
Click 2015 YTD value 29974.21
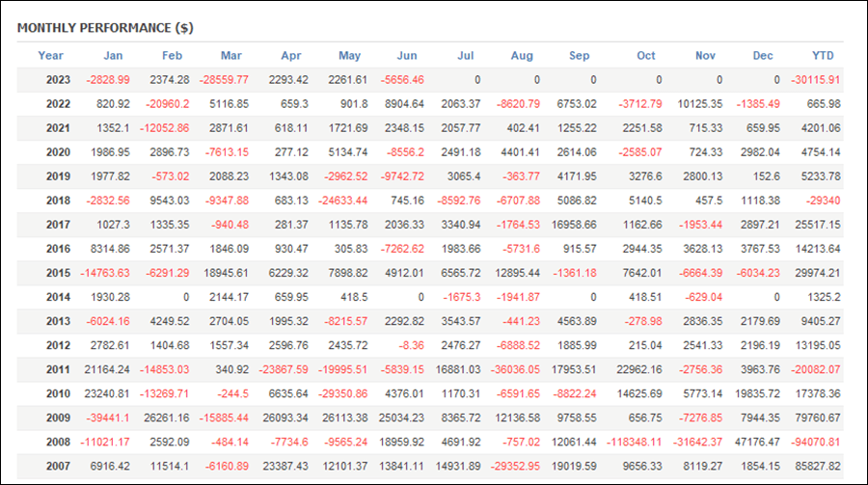pos(818,273)
